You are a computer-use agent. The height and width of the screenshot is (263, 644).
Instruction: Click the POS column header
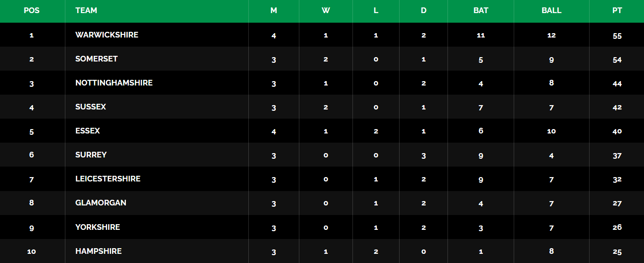tap(31, 10)
